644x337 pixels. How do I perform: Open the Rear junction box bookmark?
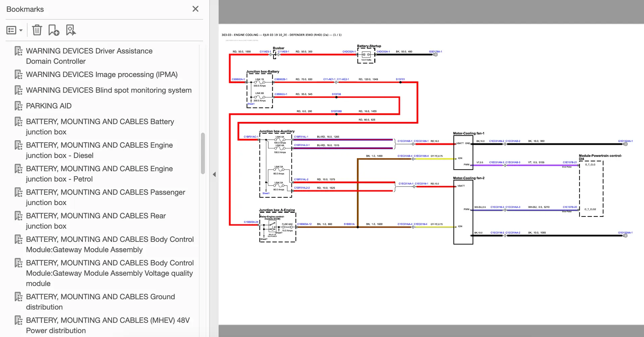pyautogui.click(x=96, y=221)
